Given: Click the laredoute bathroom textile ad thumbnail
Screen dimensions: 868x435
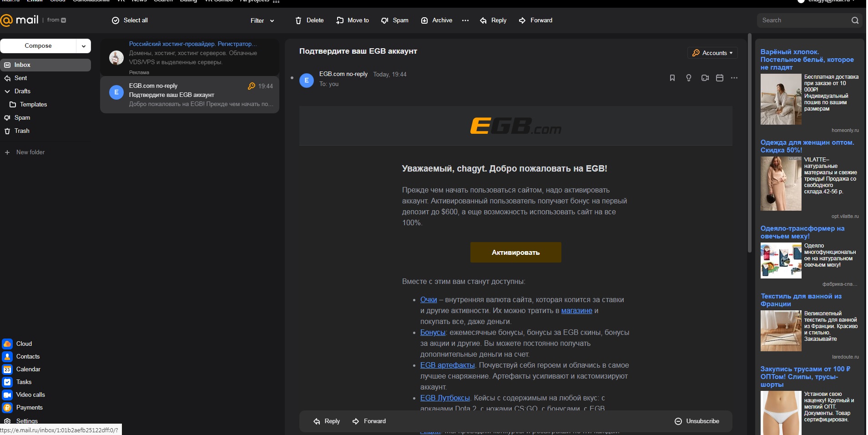Looking at the screenshot, I should tap(781, 331).
